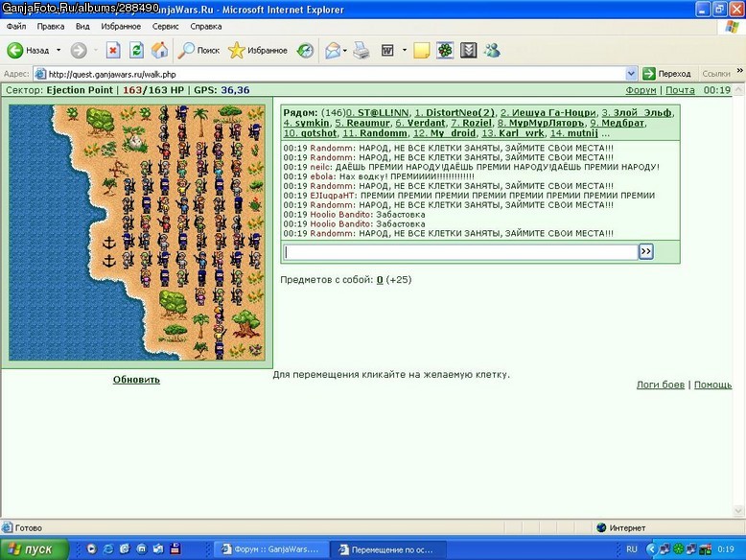Screen dimensions: 746x560
Task: Refresh the page via toolbar icon
Action: point(136,50)
